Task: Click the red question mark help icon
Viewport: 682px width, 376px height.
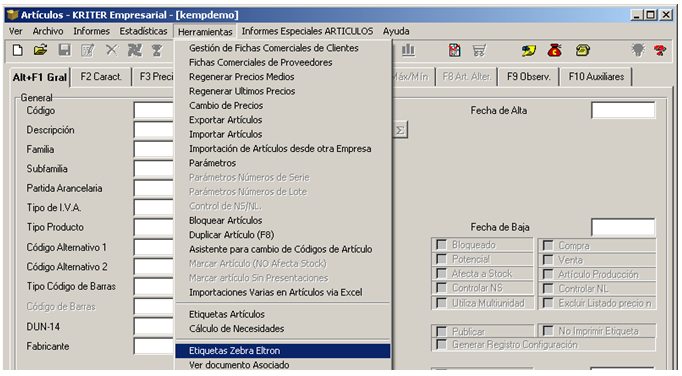Action: coord(660,50)
